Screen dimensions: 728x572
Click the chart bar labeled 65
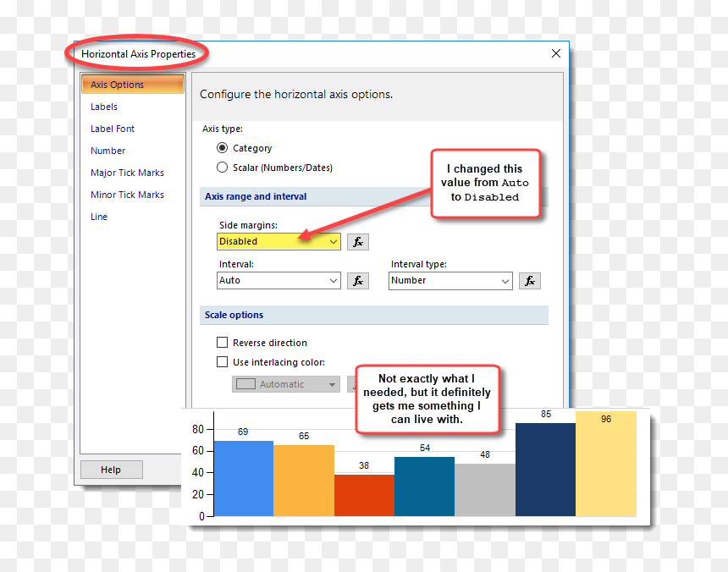[304, 481]
